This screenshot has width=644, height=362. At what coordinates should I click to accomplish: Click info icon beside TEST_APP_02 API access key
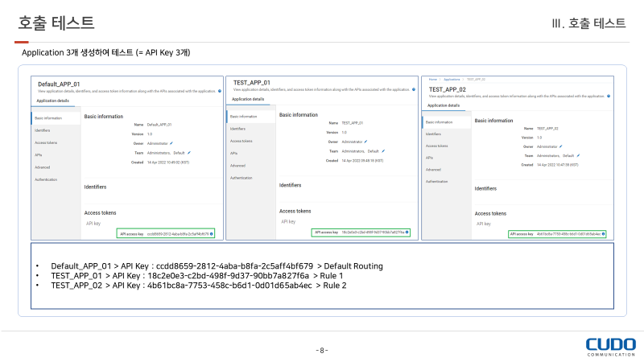pyautogui.click(x=603, y=234)
